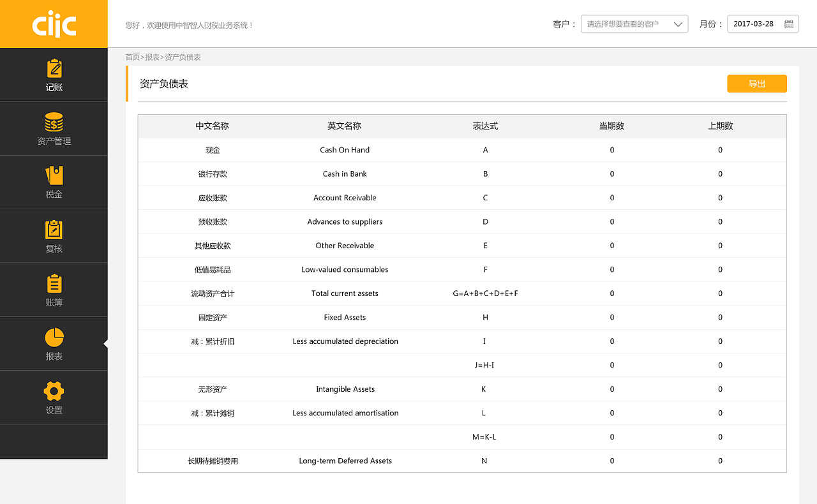Click the 记账 clipboard icon in sidebar
Screen dimensions: 817x504
click(54, 68)
